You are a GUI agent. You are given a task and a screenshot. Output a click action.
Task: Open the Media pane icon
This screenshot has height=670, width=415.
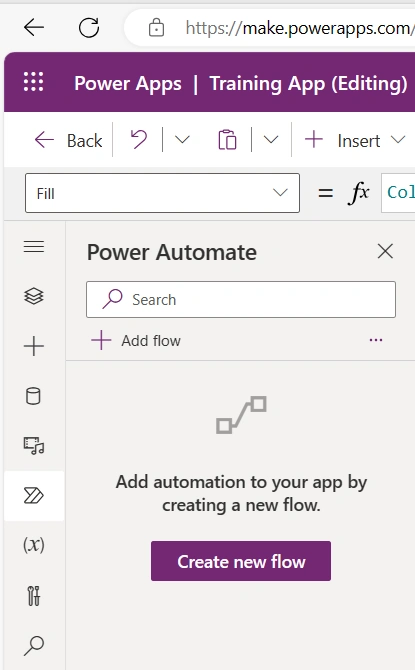pyautogui.click(x=34, y=446)
